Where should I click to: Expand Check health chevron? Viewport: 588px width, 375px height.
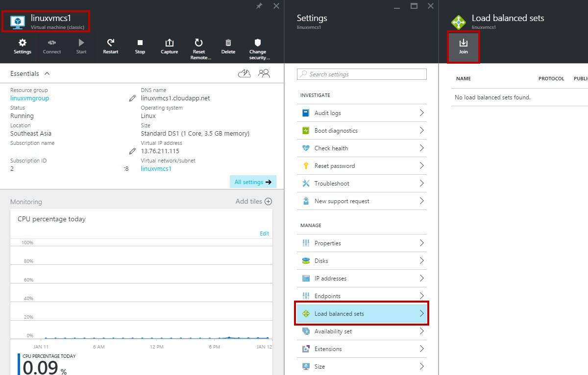421,148
